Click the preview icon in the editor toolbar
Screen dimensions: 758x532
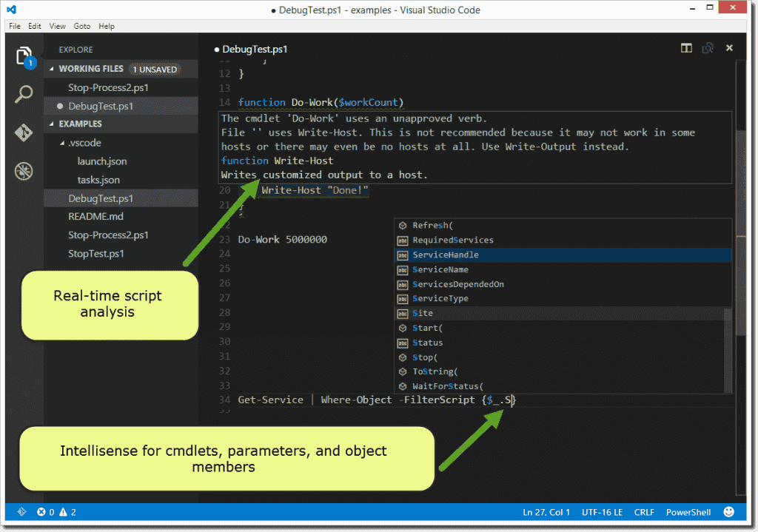(708, 47)
